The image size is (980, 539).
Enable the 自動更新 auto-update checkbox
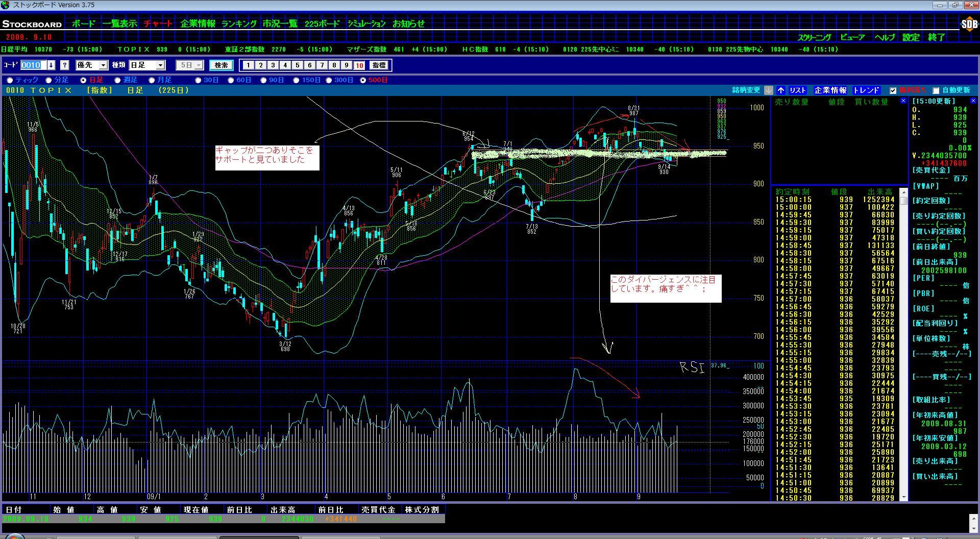coord(936,91)
